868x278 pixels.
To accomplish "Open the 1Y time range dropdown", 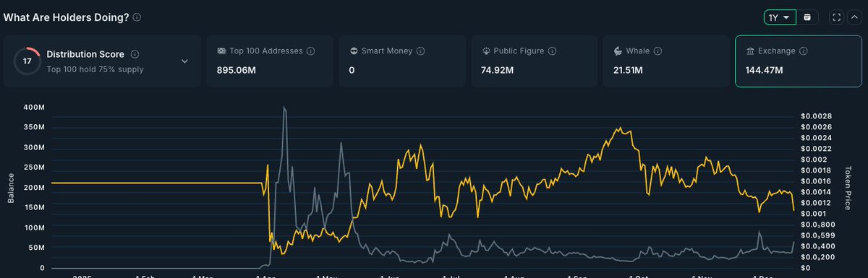I will 780,17.
